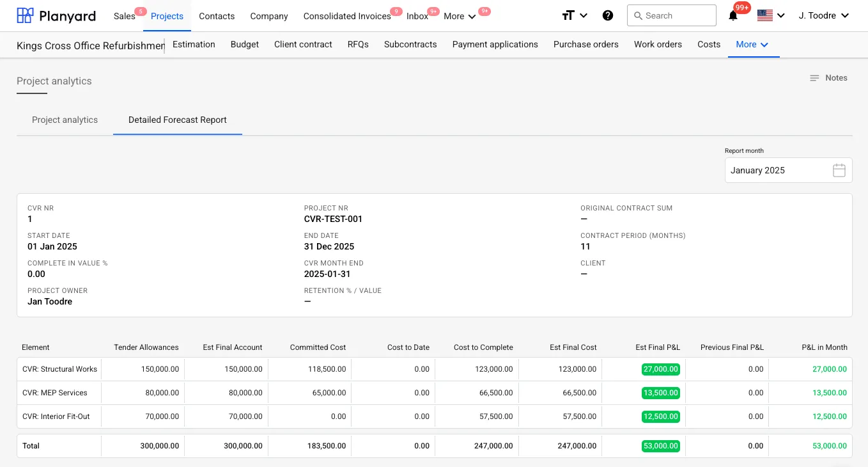The image size is (868, 467).
Task: Select the CVR: MEP Services row
Action: click(x=55, y=393)
